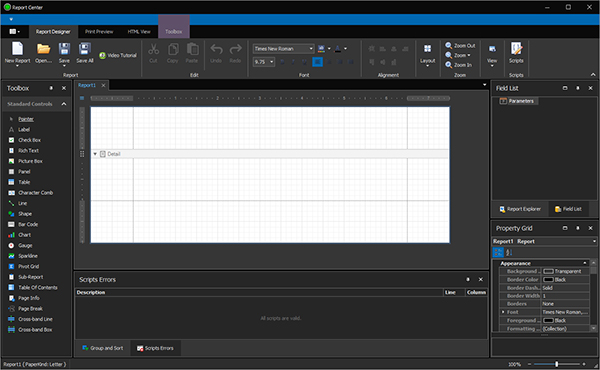Image resolution: width=600 pixels, height=370 pixels.
Task: Click the Zoom In button
Action: [x=458, y=65]
